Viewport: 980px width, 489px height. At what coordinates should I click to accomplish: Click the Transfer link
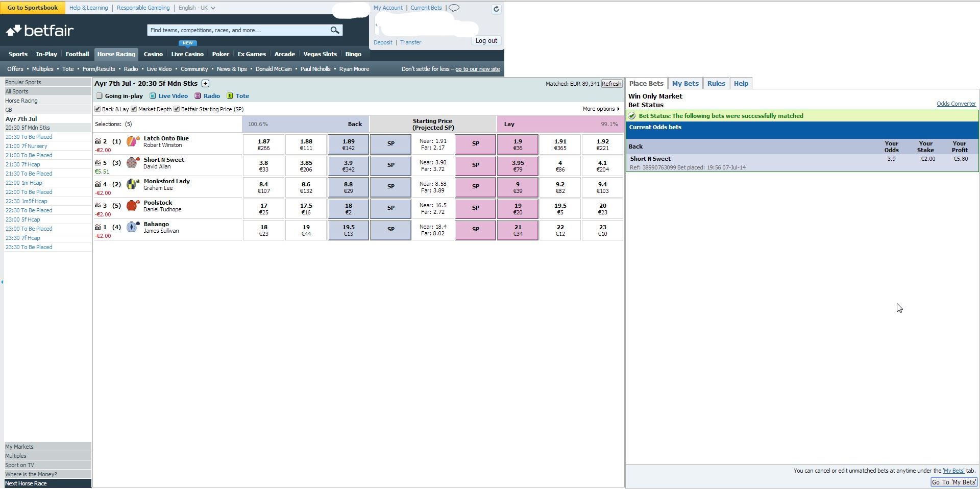(410, 42)
